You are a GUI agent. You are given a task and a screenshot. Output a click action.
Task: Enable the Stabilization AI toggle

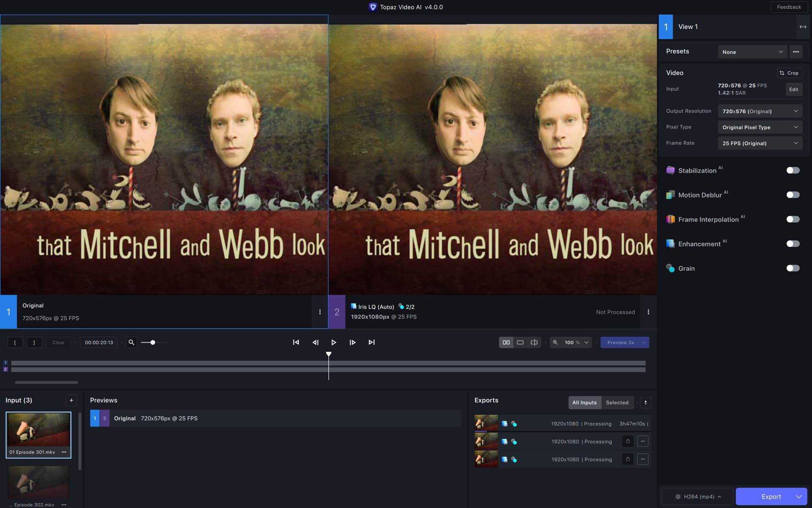793,170
